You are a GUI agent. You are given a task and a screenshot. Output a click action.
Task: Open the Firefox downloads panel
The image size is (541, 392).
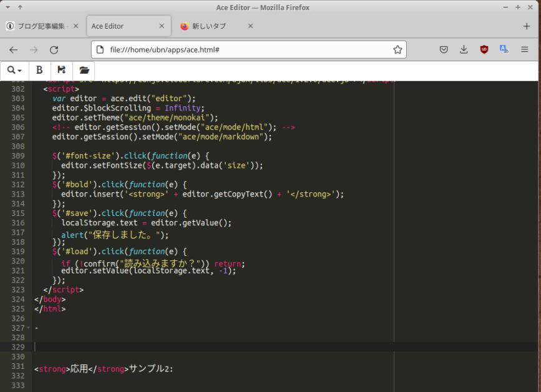464,50
